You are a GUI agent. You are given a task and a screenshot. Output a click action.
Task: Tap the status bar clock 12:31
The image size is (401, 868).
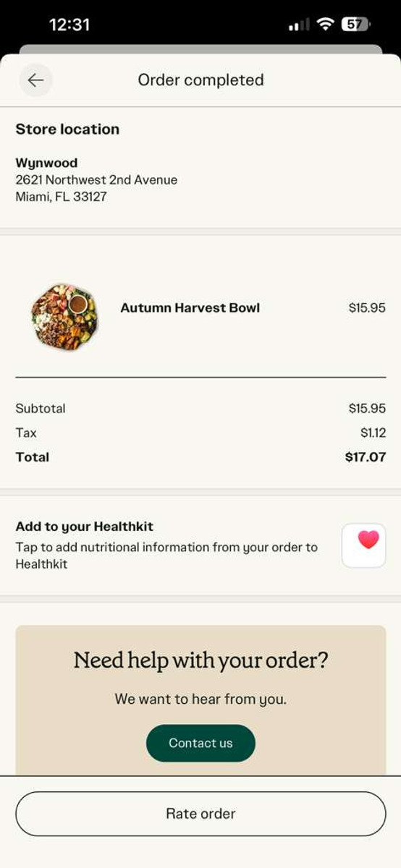[x=69, y=25]
